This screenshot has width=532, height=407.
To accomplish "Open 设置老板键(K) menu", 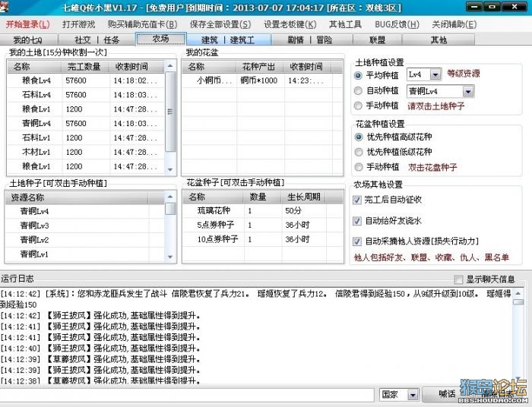I will pyautogui.click(x=290, y=24).
